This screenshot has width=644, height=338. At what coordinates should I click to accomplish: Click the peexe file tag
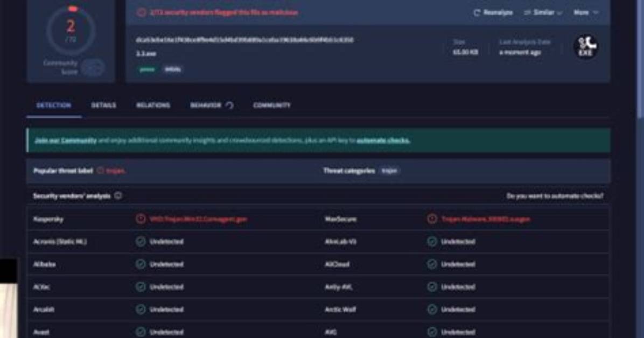147,69
